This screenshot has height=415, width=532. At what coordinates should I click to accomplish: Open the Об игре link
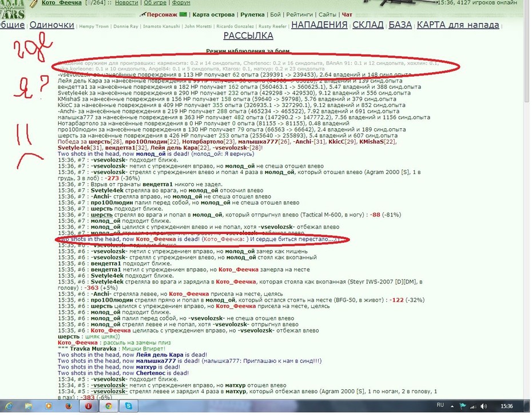tap(155, 3)
